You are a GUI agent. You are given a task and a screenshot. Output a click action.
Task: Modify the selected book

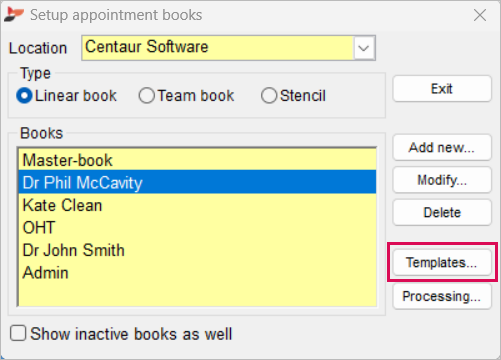point(442,180)
